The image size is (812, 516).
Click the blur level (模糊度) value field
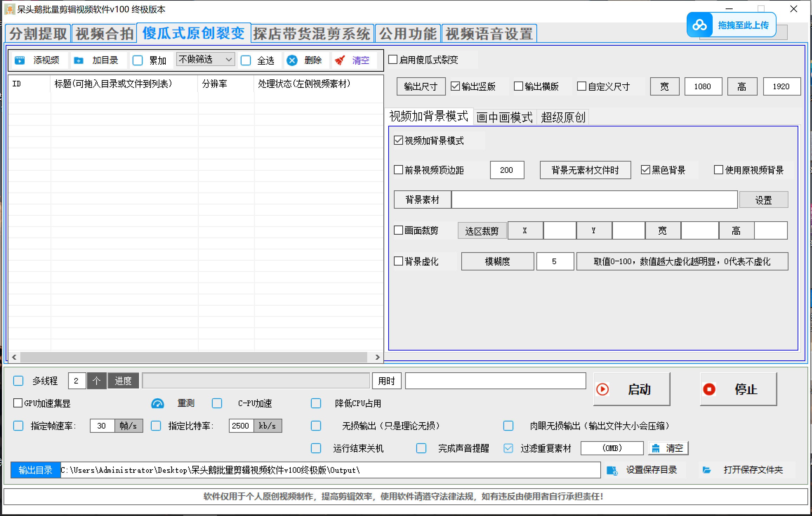click(x=555, y=261)
